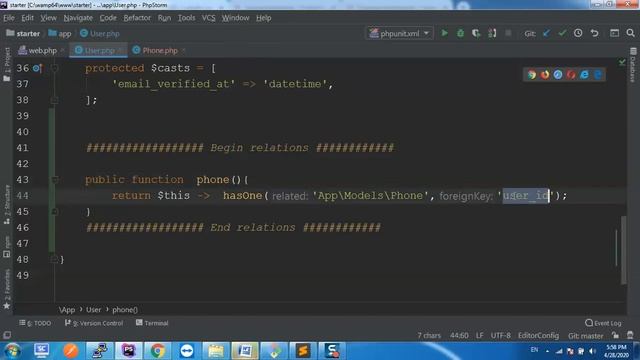Open the Navigate menu
Viewport: 640px width, 360px height.
click(x=78, y=18)
